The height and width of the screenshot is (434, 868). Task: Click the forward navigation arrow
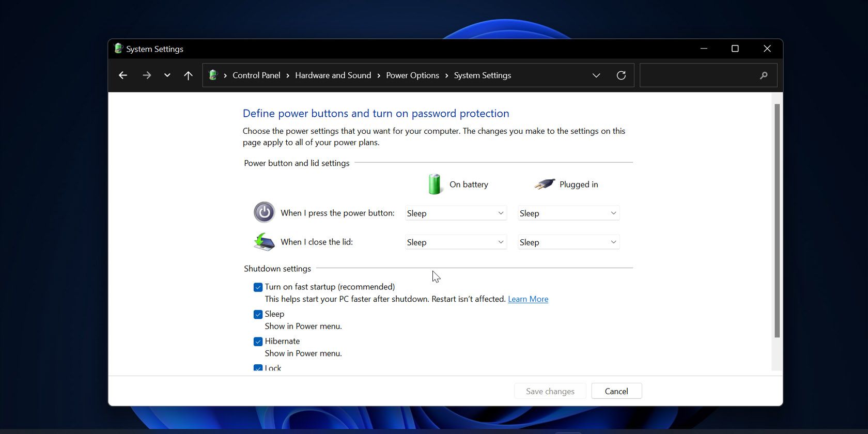pyautogui.click(x=147, y=75)
